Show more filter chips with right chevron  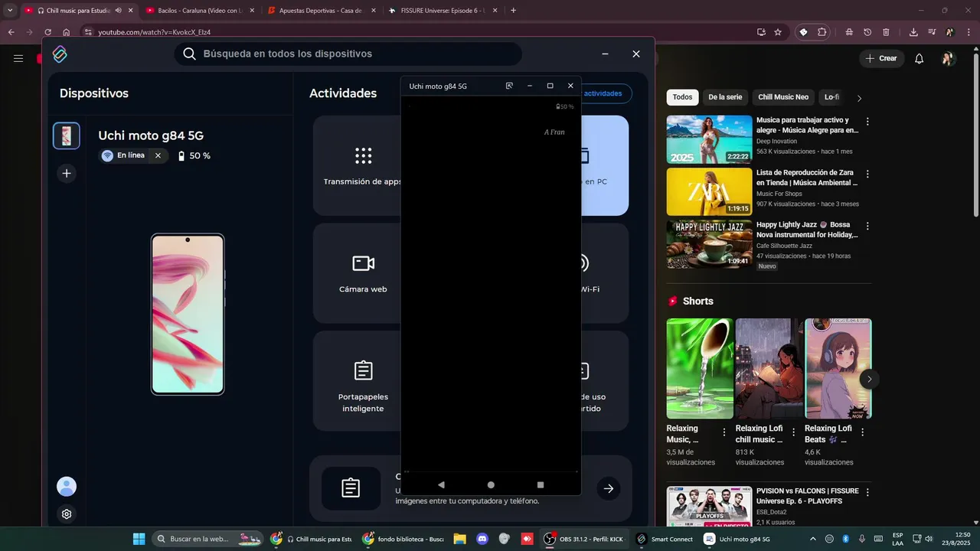point(859,98)
